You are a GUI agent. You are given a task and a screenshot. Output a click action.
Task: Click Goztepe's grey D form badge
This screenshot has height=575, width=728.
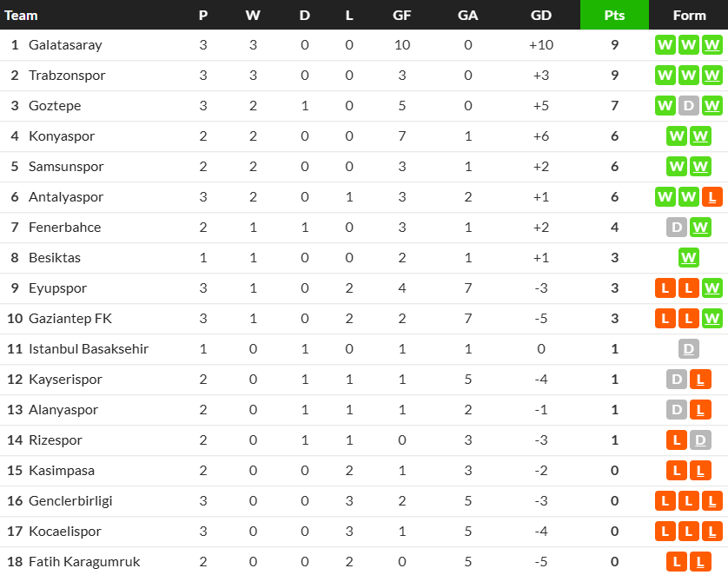(689, 106)
